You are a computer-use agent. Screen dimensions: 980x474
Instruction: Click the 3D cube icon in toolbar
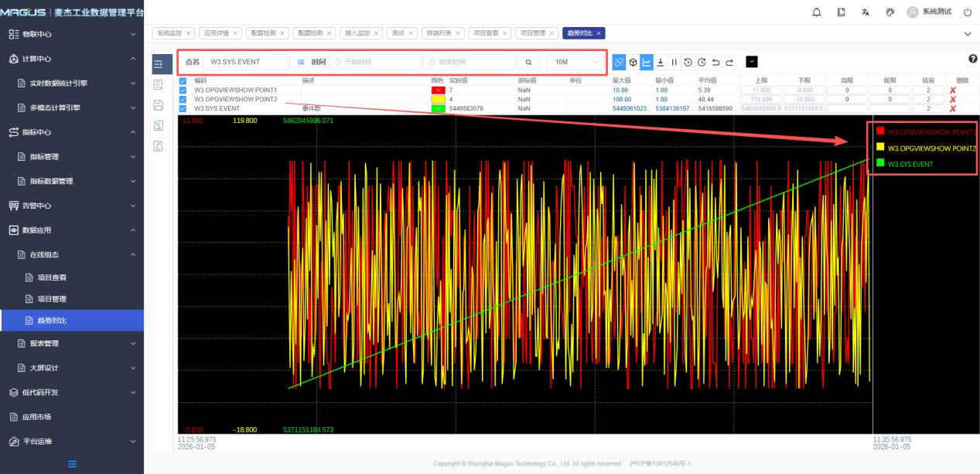(633, 62)
